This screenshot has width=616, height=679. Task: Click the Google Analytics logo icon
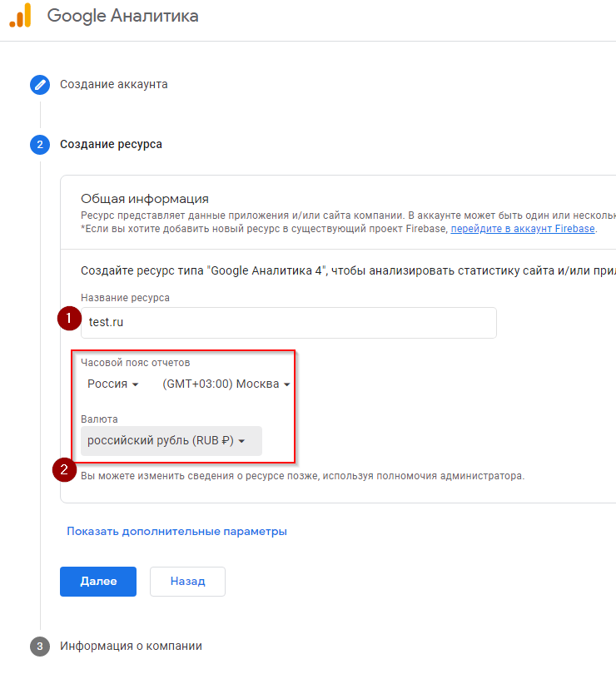[20, 16]
